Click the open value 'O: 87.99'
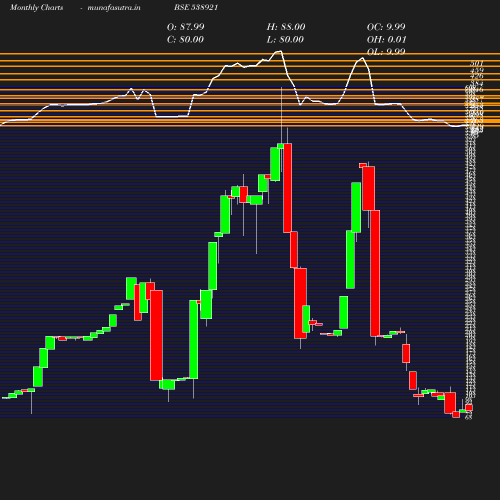Viewport: 500px width, 500px height. click(x=186, y=27)
